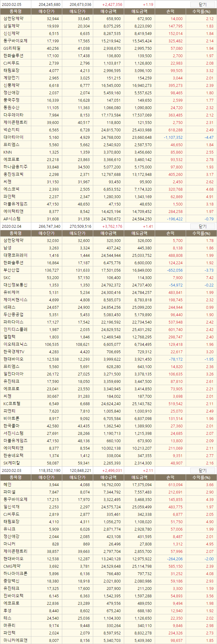Select the 제이씨현시스 stock name

[x=15, y=300]
